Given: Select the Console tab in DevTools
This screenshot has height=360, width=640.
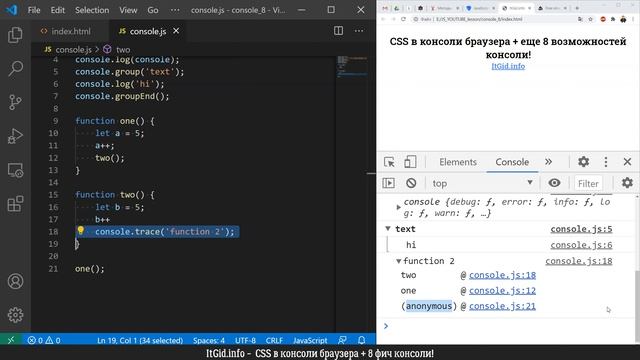Looking at the screenshot, I should (512, 162).
